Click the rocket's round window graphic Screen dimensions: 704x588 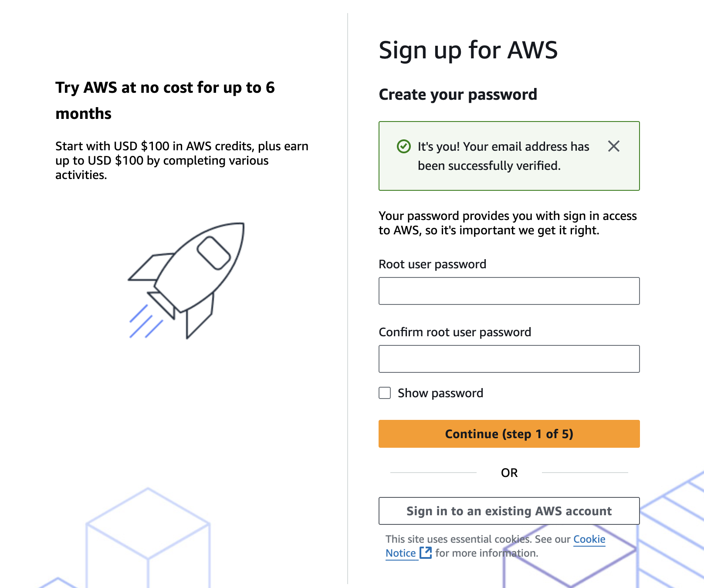coord(213,253)
